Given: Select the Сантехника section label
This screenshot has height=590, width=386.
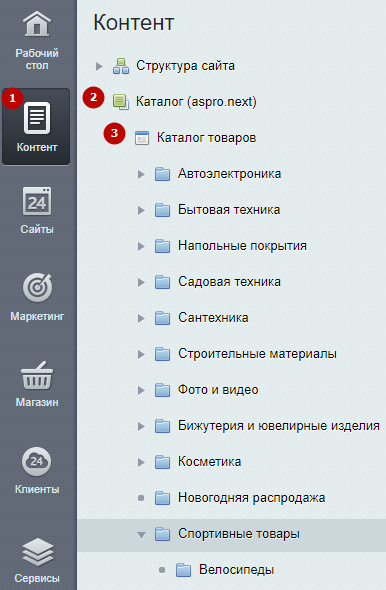Looking at the screenshot, I should [x=213, y=318].
